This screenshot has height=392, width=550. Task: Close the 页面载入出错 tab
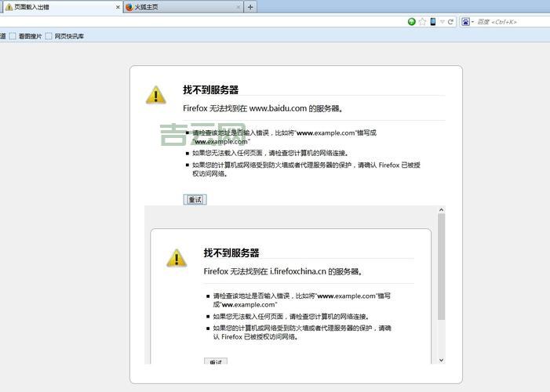pyautogui.click(x=118, y=7)
